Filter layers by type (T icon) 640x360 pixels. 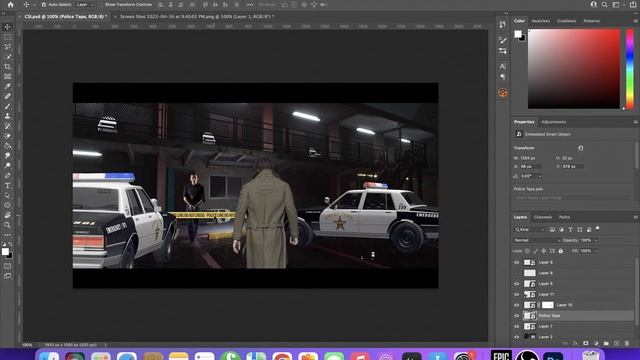[570, 230]
